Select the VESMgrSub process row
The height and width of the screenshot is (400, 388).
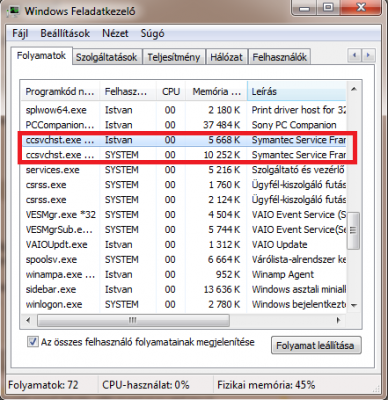[184, 230]
